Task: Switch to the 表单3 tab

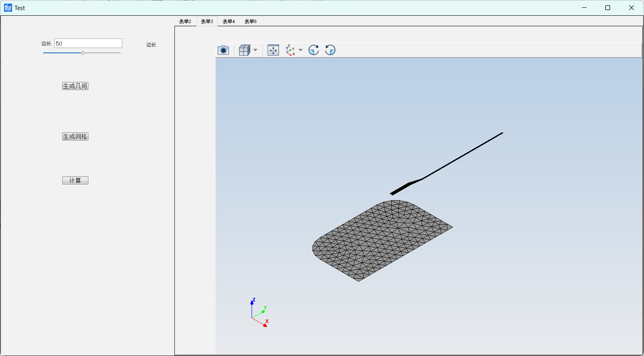Action: coord(207,21)
